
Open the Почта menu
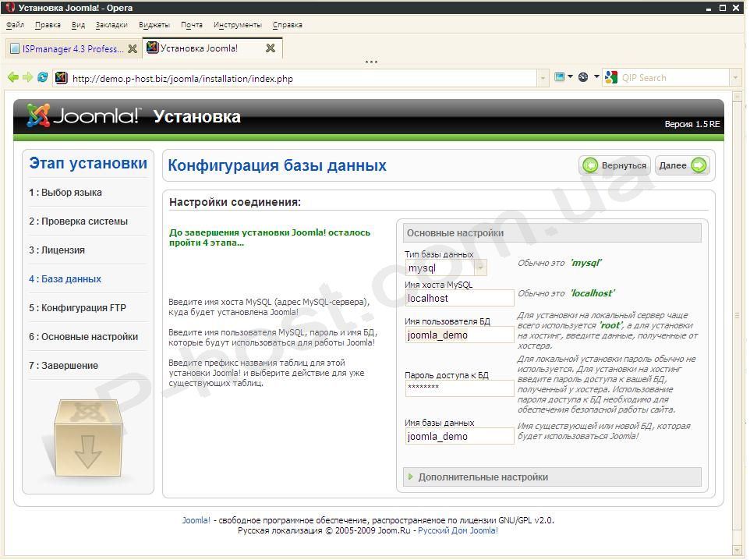(x=192, y=25)
